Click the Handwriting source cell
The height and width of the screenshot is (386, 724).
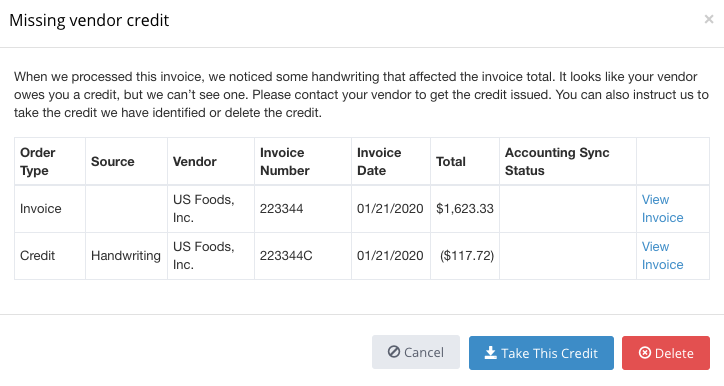[x=127, y=256]
